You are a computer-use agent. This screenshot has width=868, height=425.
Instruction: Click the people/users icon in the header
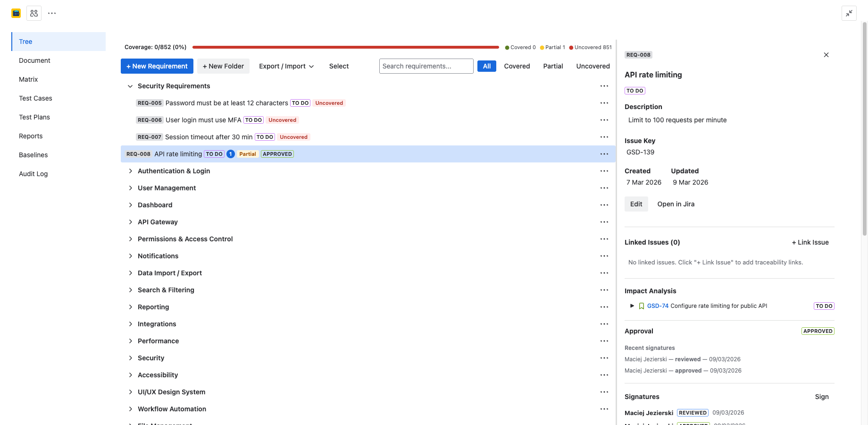33,13
